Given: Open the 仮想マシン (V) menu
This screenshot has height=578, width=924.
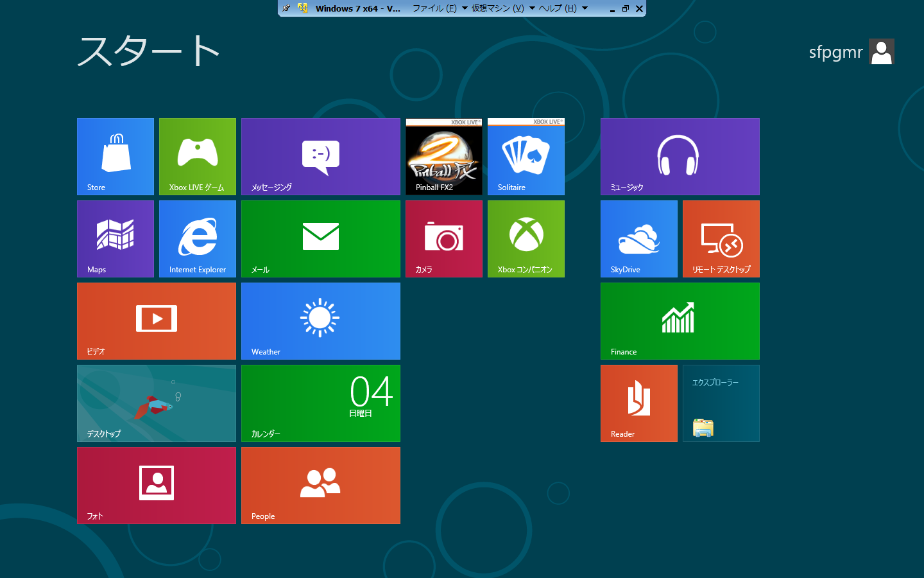Looking at the screenshot, I should click(x=498, y=8).
